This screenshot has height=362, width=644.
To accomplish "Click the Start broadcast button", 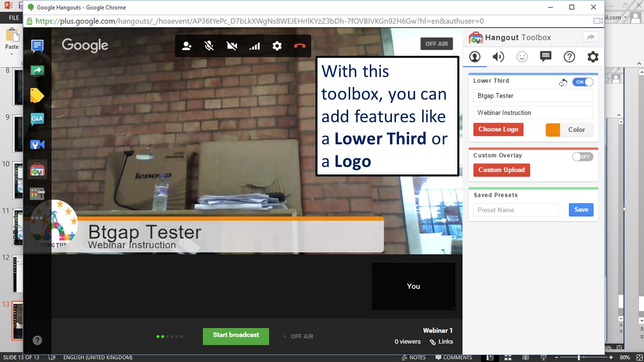I will (236, 336).
